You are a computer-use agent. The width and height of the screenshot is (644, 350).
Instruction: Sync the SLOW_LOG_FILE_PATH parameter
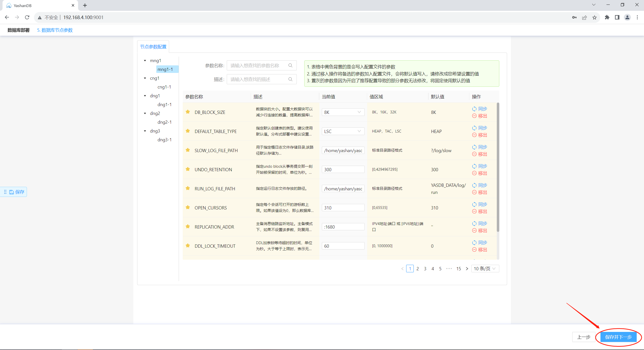coord(480,147)
